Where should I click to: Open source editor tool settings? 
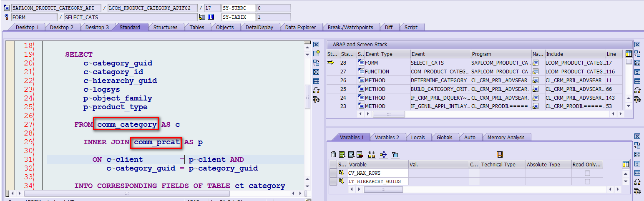pos(316,99)
